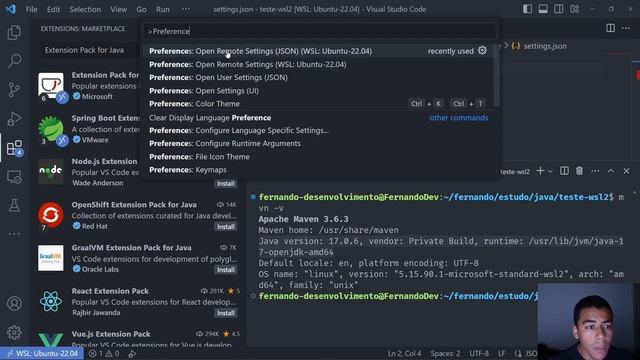Show additional activity bar views
640x360 pixels.
click(14, 234)
